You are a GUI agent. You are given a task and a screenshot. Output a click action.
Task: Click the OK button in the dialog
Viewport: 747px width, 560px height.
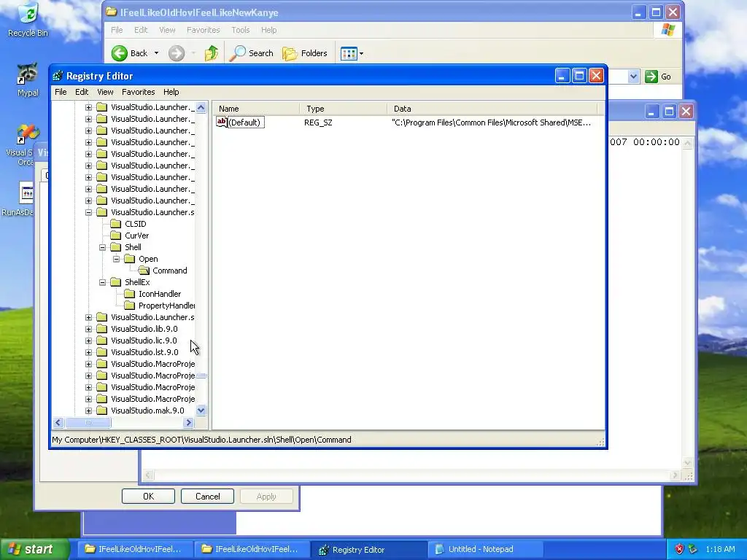pos(148,496)
